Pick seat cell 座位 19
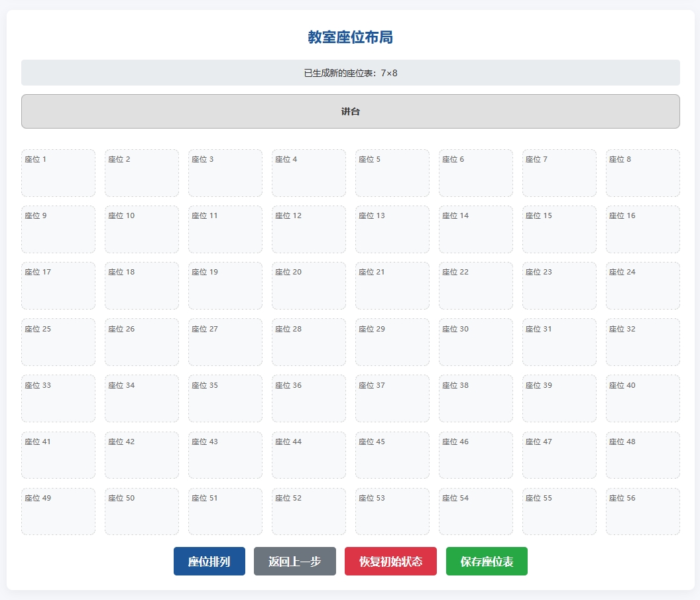This screenshot has height=600, width=700. [225, 286]
